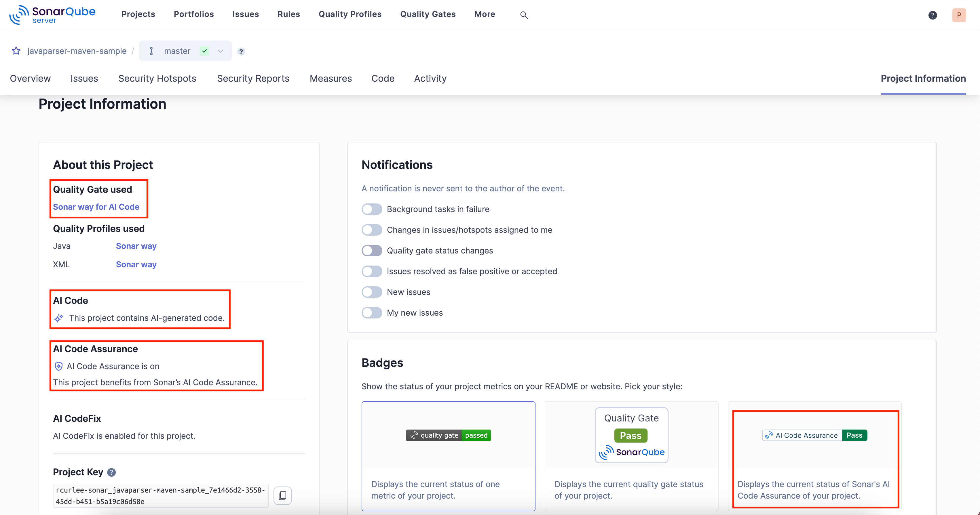Viewport: 980px width, 515px height.
Task: Open the help question-mark icon in header
Action: [932, 15]
